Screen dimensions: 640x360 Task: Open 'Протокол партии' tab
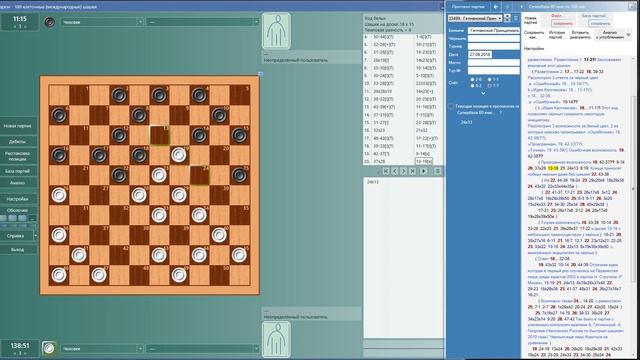468,7
